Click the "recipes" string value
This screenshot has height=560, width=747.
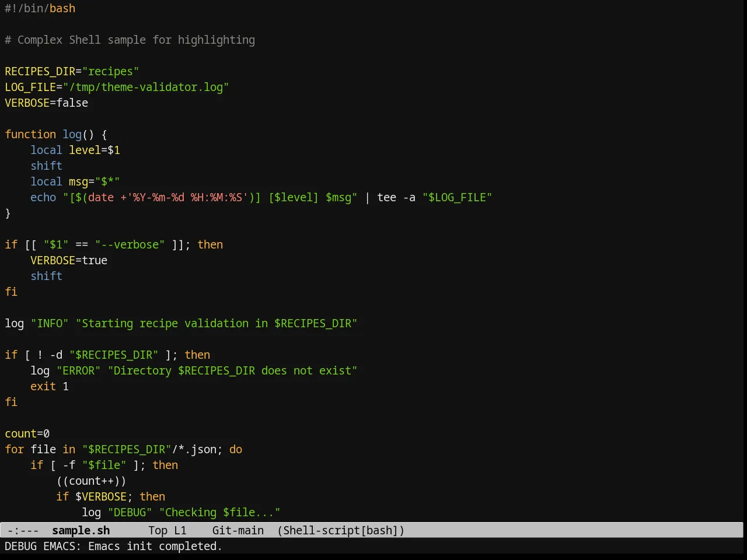[110, 71]
